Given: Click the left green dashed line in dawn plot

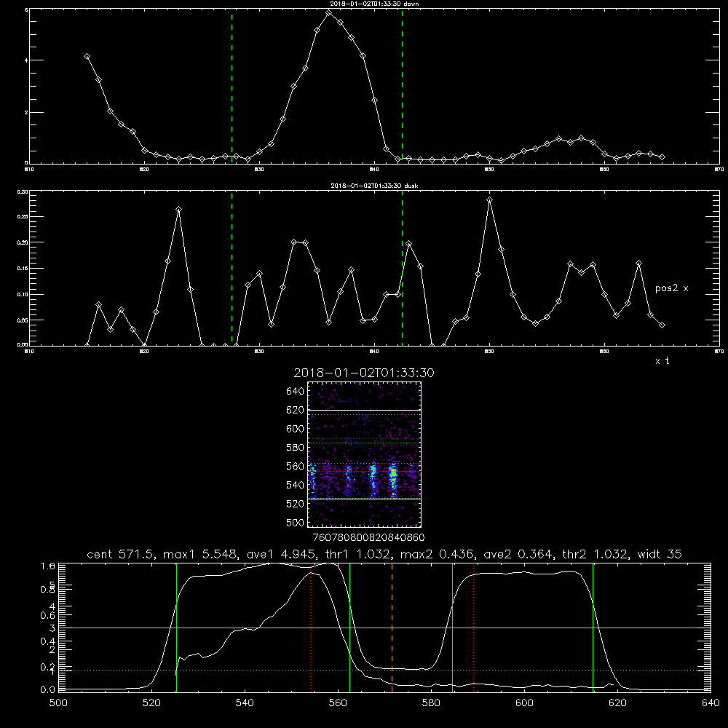Looking at the screenshot, I should 232,86.
